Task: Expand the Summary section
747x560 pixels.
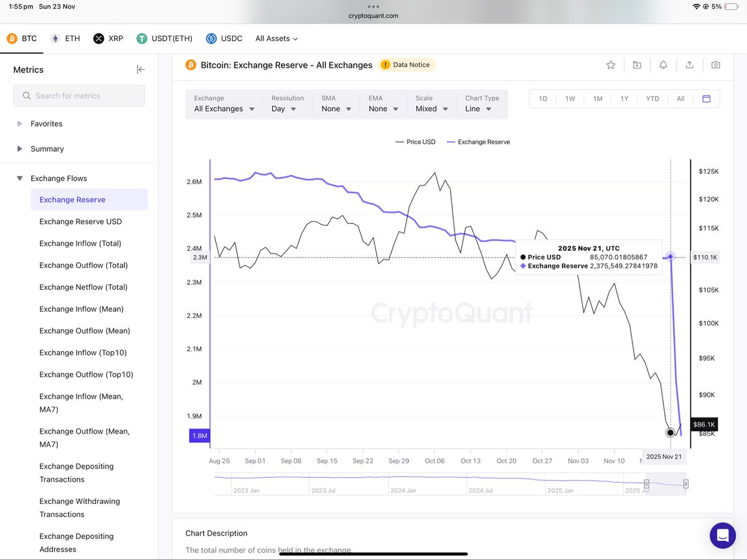Action: click(40, 149)
